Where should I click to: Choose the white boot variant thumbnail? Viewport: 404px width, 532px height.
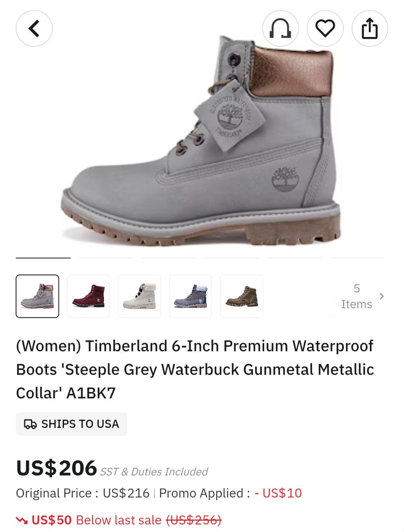point(139,296)
